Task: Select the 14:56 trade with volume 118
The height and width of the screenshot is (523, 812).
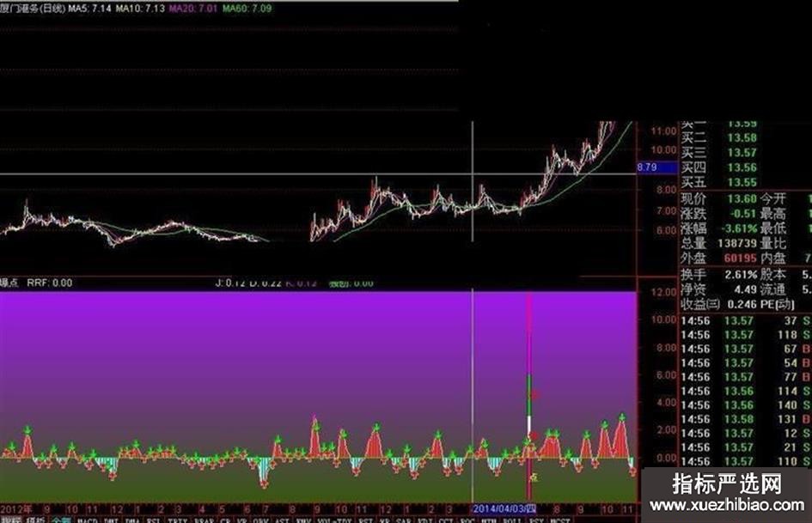Action: pyautogui.click(x=746, y=335)
